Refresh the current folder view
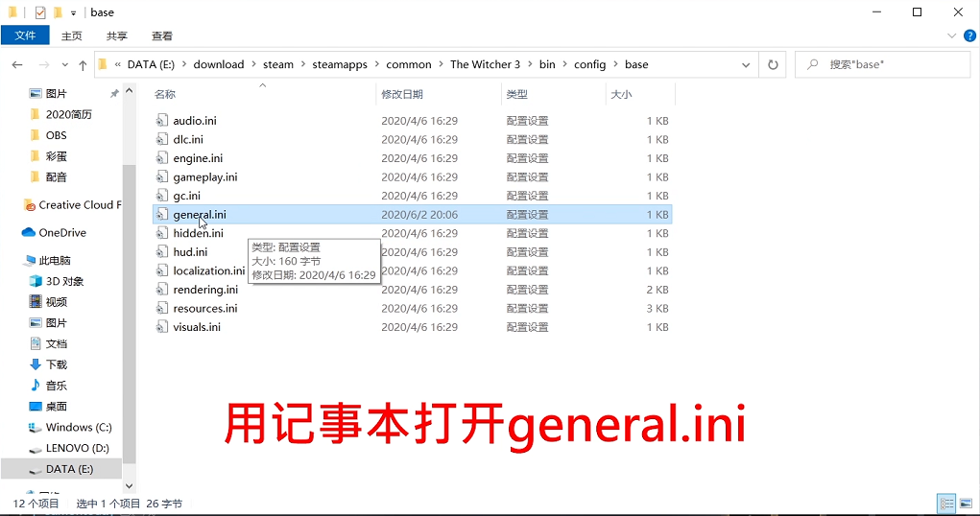The width and height of the screenshot is (980, 516). click(773, 65)
